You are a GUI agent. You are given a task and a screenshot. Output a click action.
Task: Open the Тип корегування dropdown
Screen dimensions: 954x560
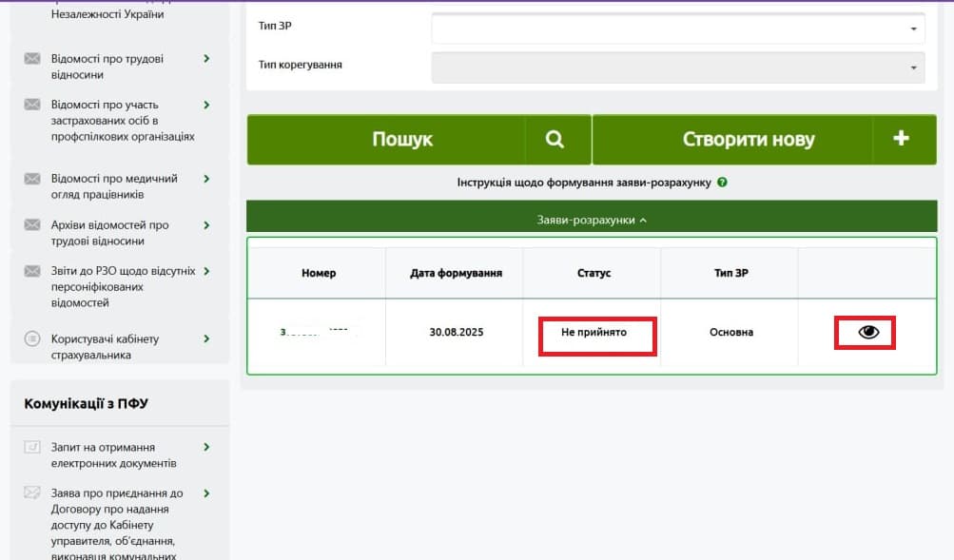point(678,67)
